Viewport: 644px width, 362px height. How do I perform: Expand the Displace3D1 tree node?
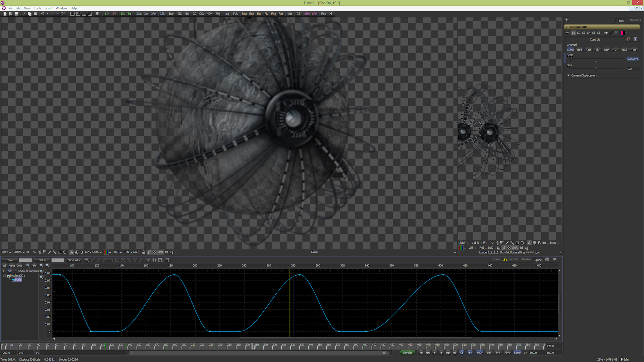pos(5,276)
